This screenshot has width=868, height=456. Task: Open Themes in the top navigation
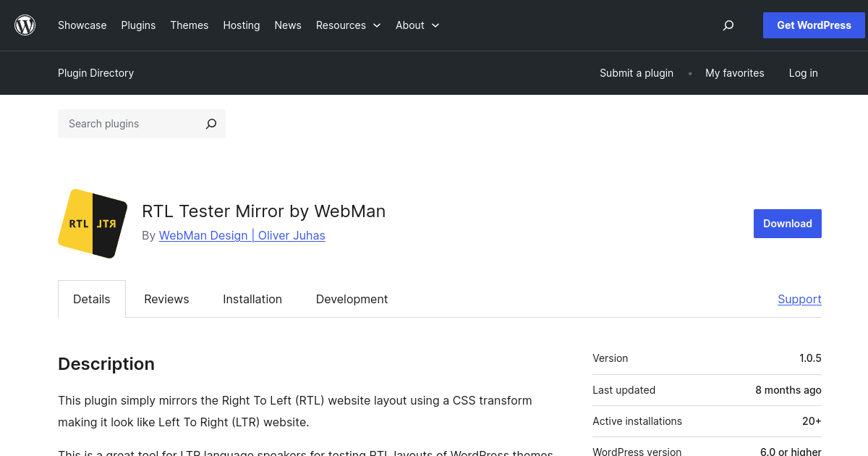(x=190, y=25)
